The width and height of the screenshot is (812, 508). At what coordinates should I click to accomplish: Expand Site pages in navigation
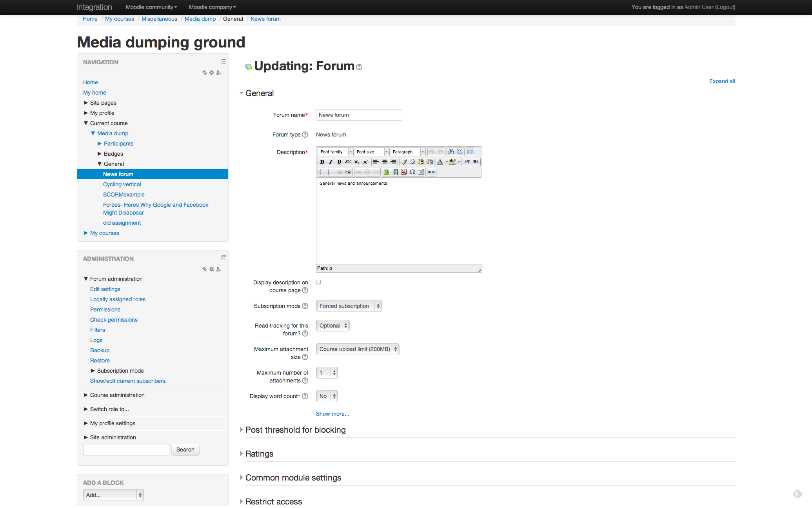(85, 103)
